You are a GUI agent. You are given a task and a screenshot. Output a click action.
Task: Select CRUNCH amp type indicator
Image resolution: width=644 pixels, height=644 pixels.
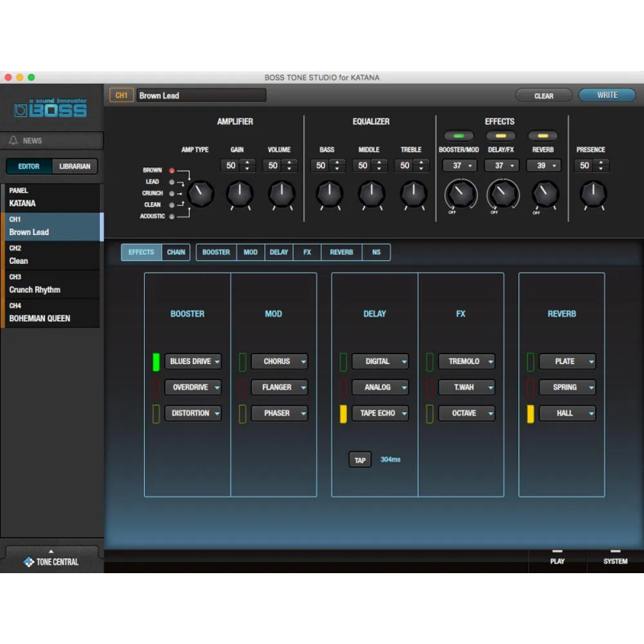(171, 193)
